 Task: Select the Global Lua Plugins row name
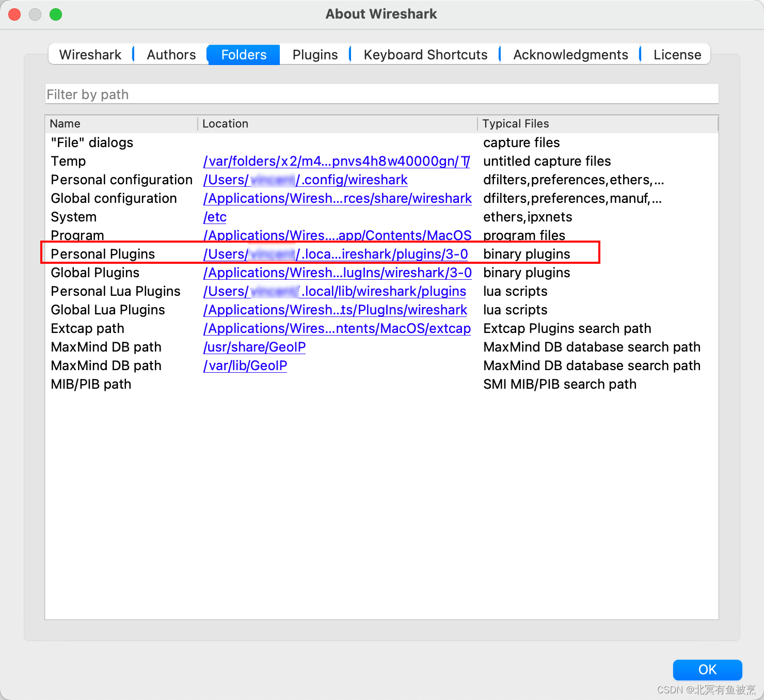[108, 310]
